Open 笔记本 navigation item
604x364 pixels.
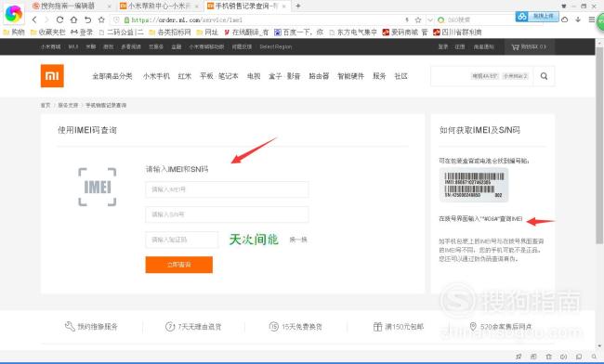click(x=229, y=76)
